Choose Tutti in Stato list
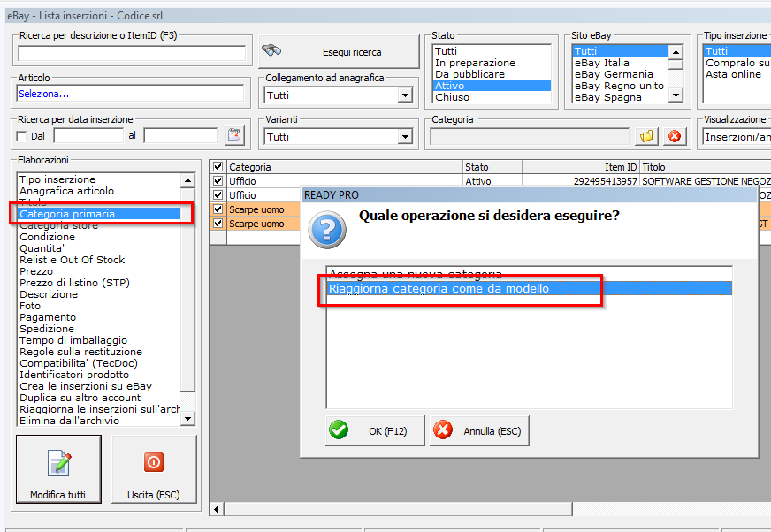771x532 pixels. click(492, 51)
